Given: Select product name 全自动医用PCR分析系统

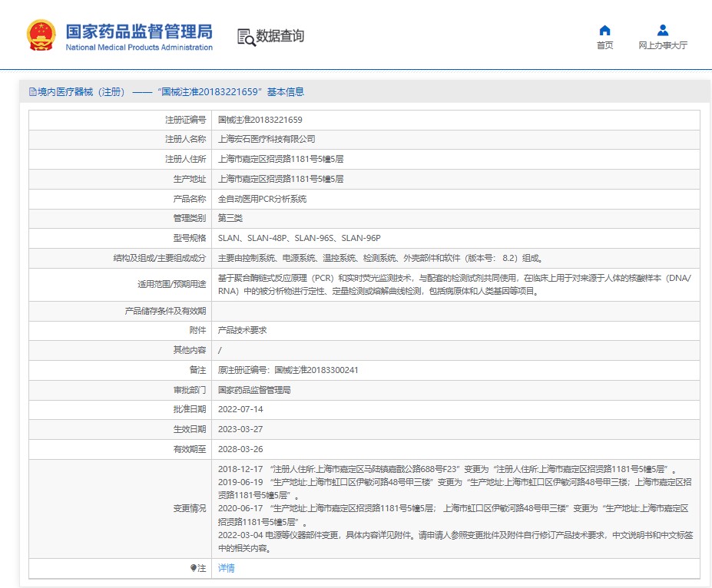Looking at the screenshot, I should 263,199.
